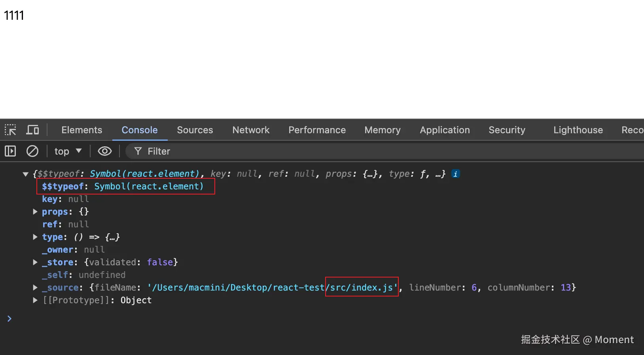The height and width of the screenshot is (355, 644).
Task: Expand the type arrow function property
Action: click(35, 237)
